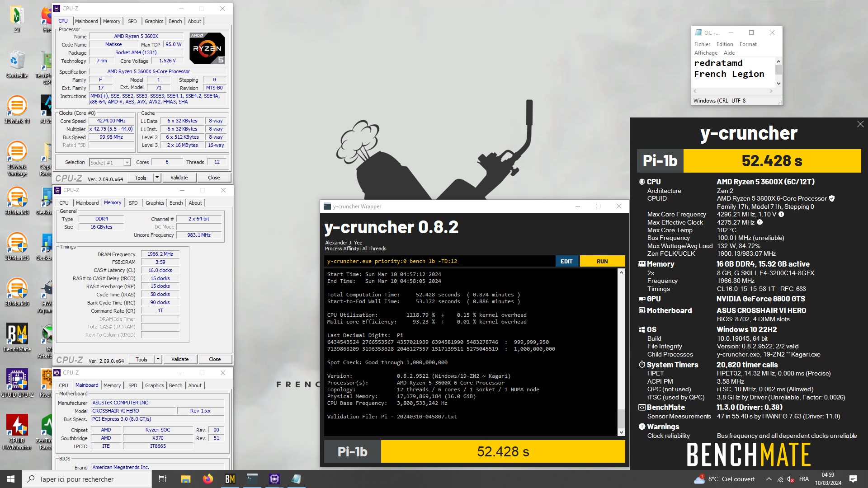Click Validate in the CPU-Z CPU window
Viewport: 868px width, 488px height.
point(179,178)
